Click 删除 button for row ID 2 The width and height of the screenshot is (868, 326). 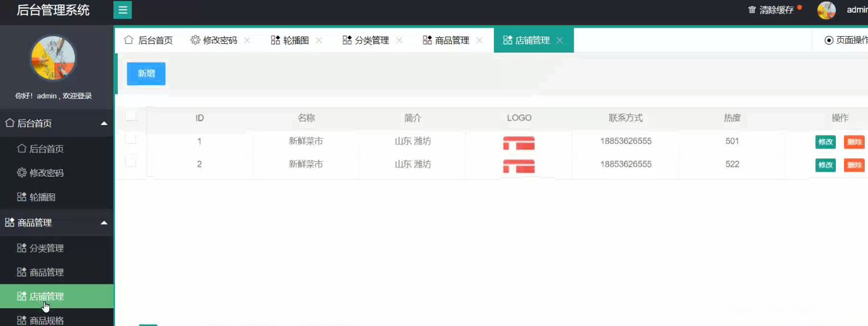(854, 165)
